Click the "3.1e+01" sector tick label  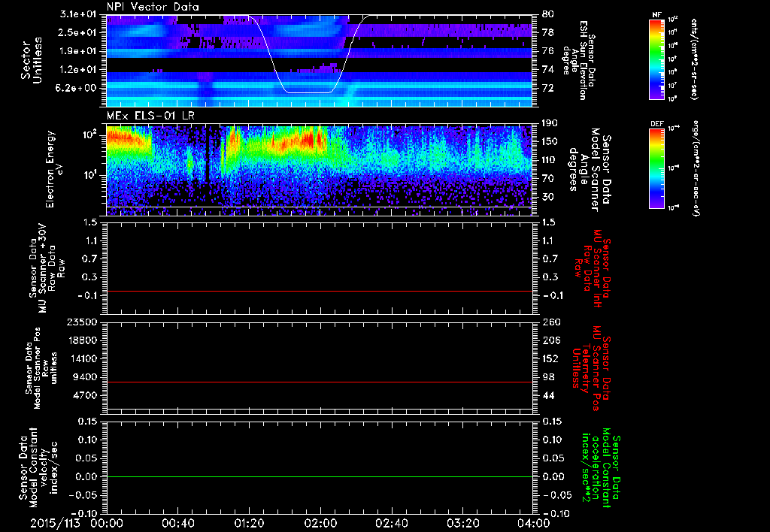[77, 14]
